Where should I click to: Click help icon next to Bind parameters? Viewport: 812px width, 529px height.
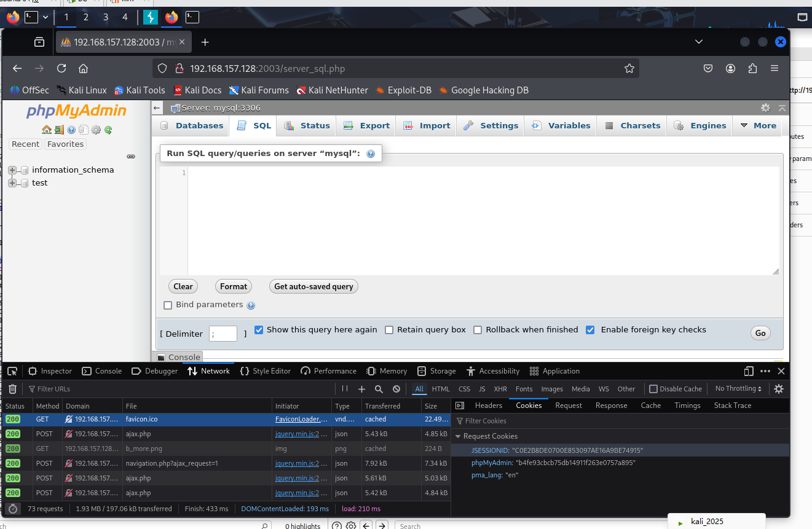pos(251,305)
